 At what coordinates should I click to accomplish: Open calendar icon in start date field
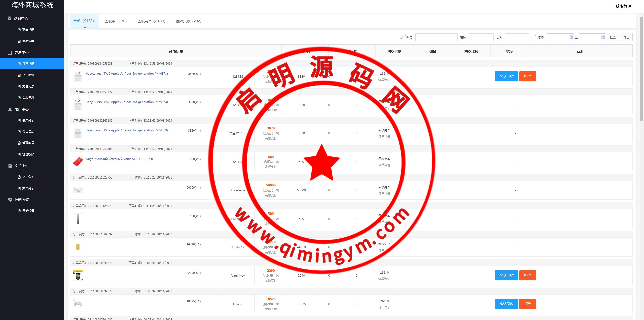pyautogui.click(x=571, y=37)
